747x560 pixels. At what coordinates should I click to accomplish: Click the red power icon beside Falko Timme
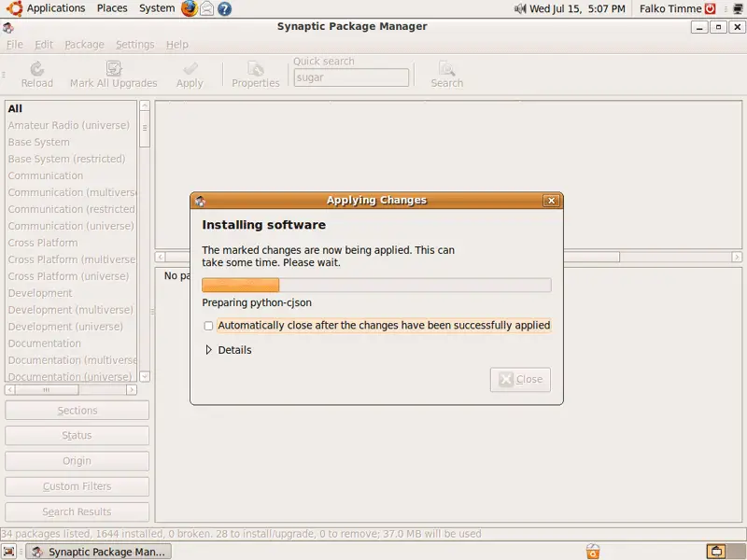click(x=710, y=8)
